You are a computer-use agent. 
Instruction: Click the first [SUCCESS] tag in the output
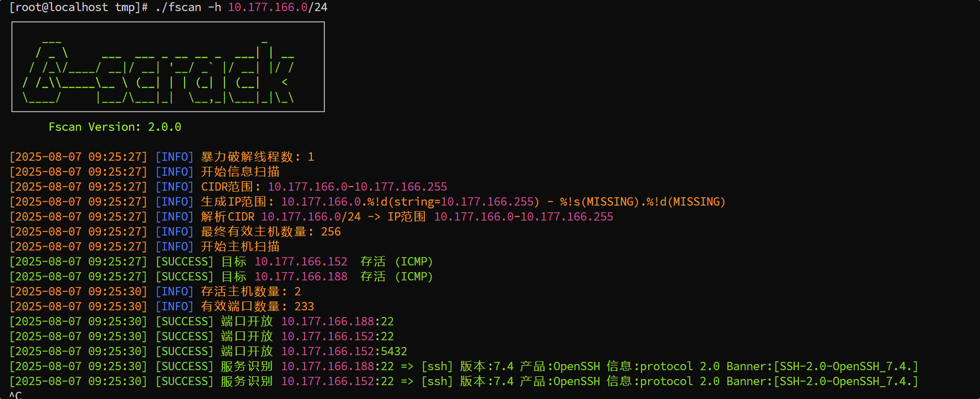[x=184, y=262]
